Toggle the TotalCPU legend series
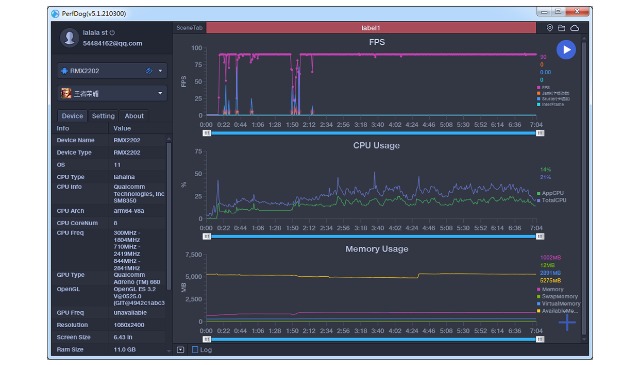Viewport: 640px width, 365px height. tap(551, 200)
